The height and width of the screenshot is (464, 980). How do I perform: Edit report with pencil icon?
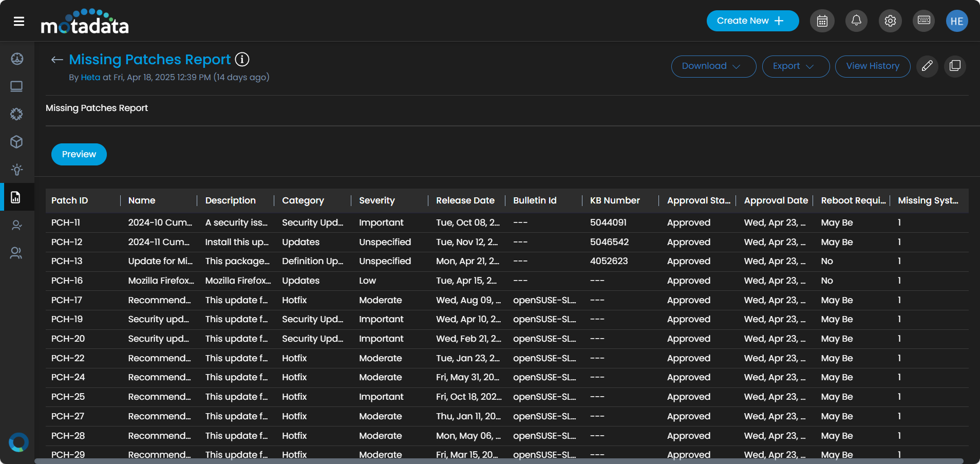pyautogui.click(x=927, y=66)
